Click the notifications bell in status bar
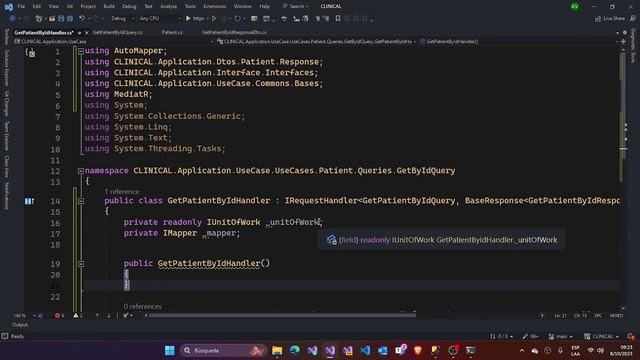640x360 pixels. (x=631, y=336)
